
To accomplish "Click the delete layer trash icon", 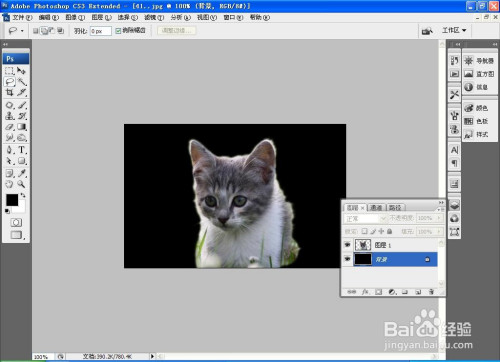I will click(x=431, y=292).
